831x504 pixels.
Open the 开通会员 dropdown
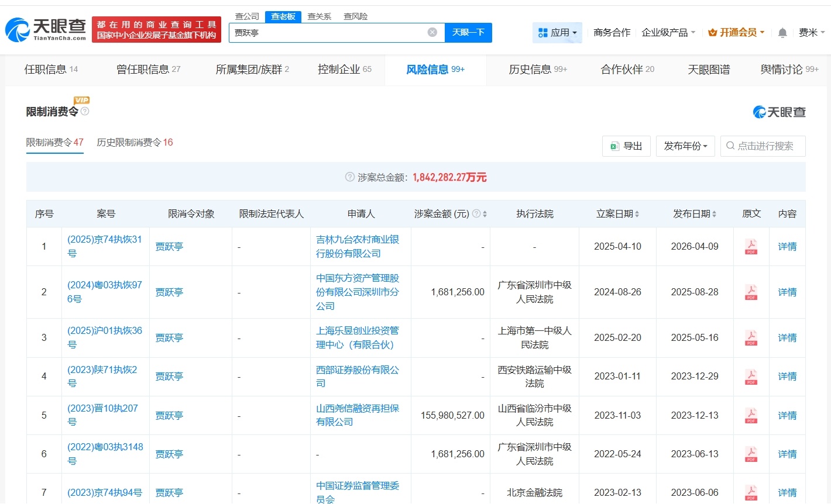(736, 33)
